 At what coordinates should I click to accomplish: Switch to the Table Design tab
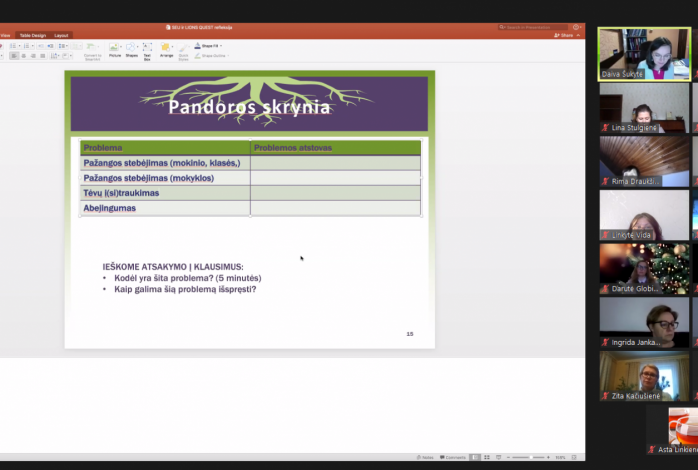coord(32,35)
